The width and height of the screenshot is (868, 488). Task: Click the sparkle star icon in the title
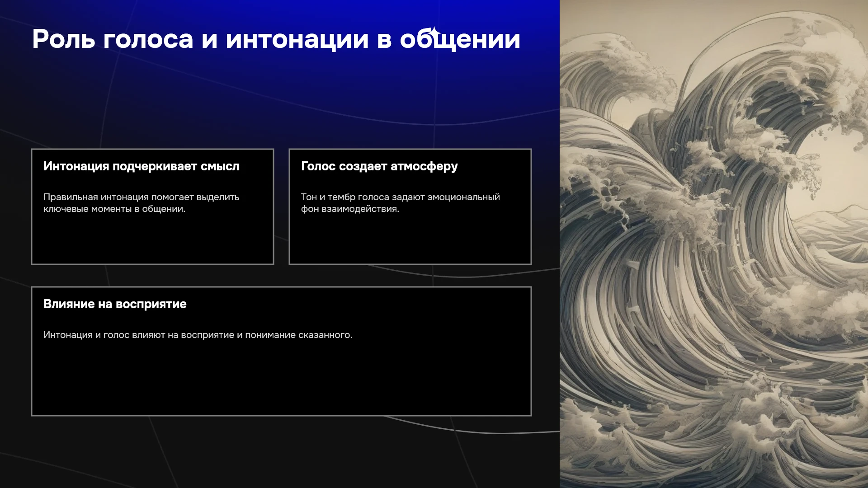(433, 32)
